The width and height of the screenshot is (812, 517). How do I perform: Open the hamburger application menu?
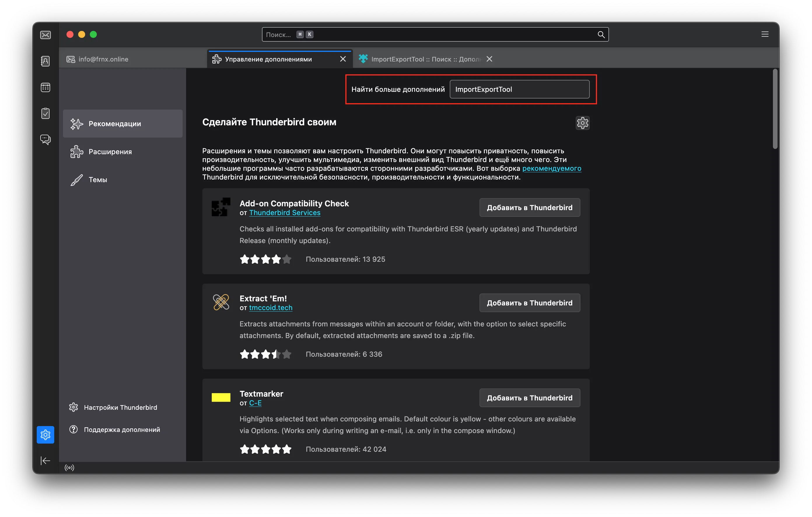click(x=765, y=34)
